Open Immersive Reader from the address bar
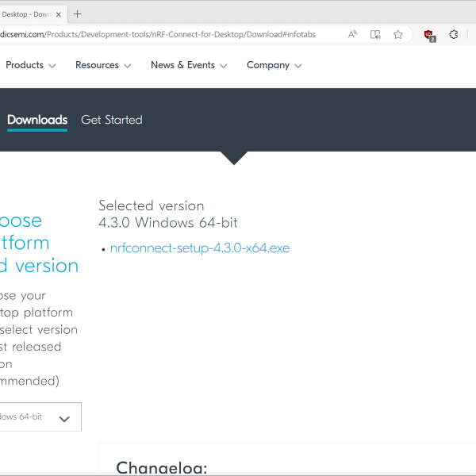The height and width of the screenshot is (476, 476). 376,35
